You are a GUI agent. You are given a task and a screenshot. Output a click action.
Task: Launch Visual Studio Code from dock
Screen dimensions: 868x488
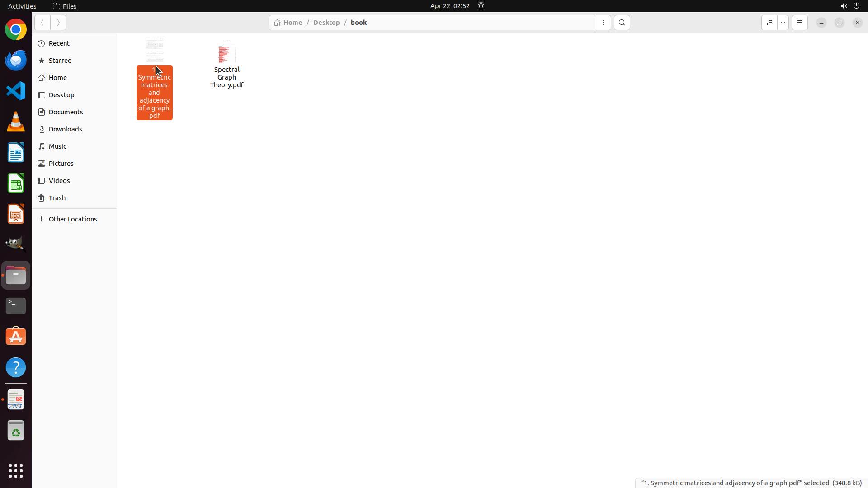[16, 91]
